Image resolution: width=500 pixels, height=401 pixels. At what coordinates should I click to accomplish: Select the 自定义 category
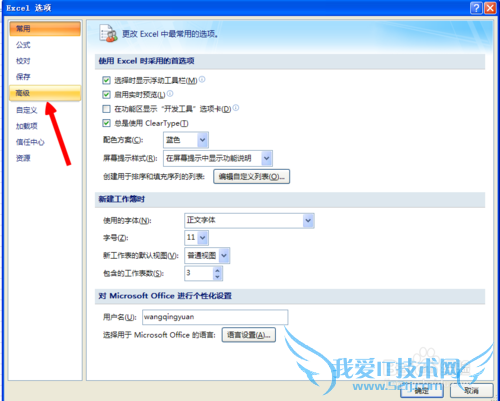coord(45,110)
